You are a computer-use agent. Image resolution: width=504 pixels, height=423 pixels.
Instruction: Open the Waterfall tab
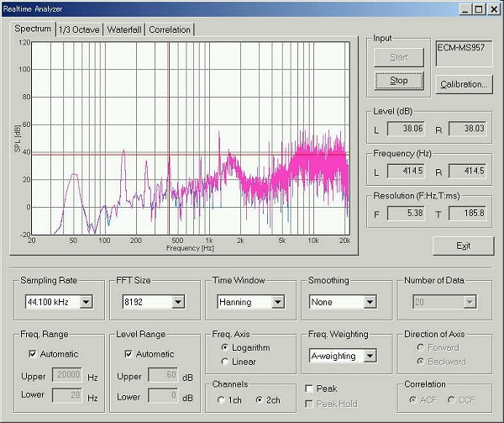coord(123,29)
